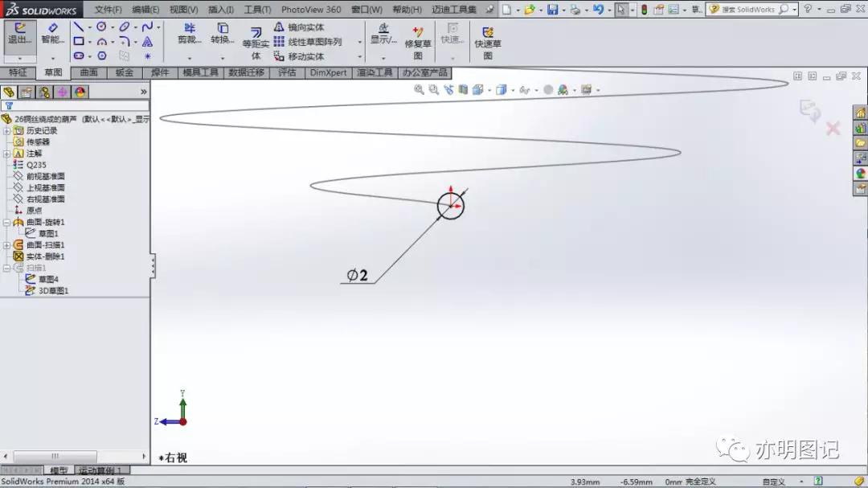Open the 显示 relations dropdown arrow

point(383,58)
